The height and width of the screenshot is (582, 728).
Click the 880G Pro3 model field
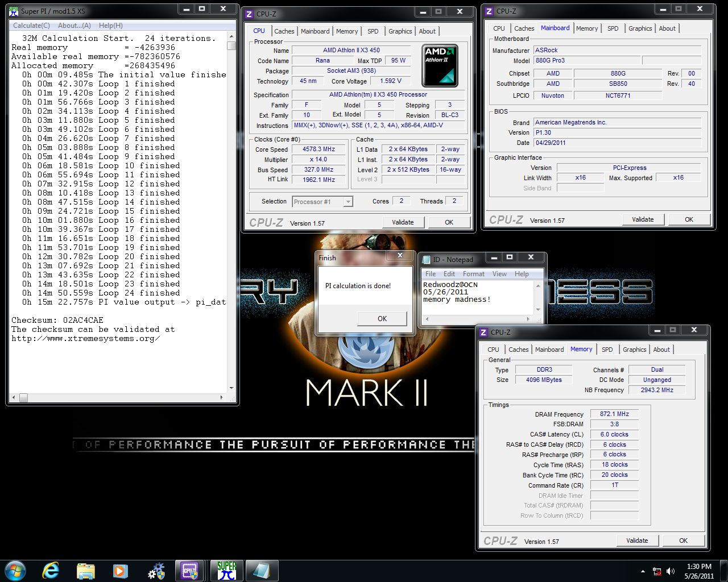tap(586, 61)
